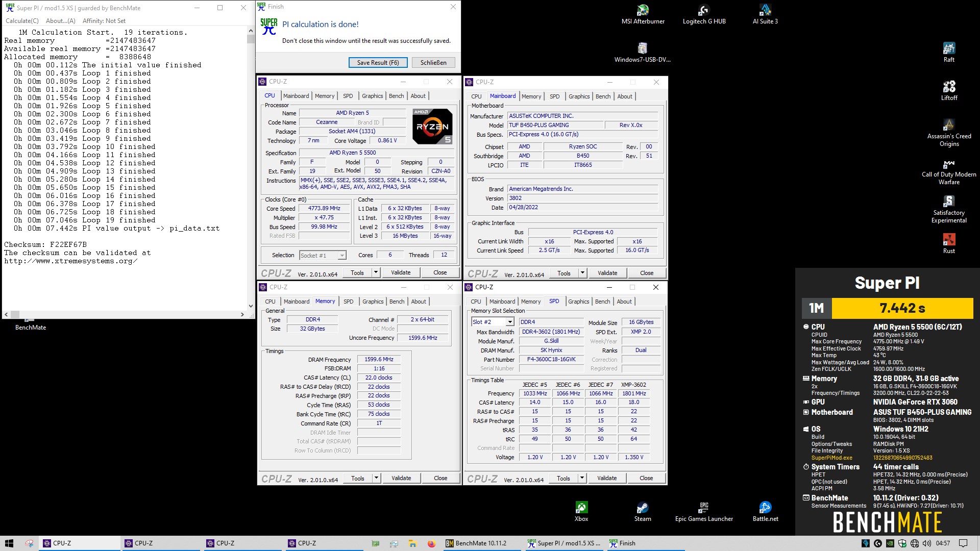Click Close in Memory CPU-Z window

click(440, 478)
